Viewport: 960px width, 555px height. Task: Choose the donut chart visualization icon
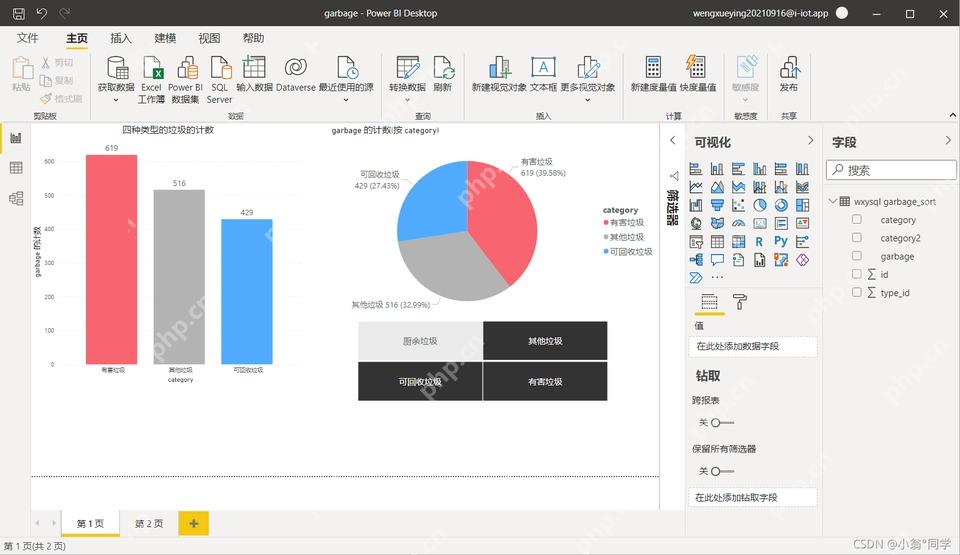tap(781, 205)
